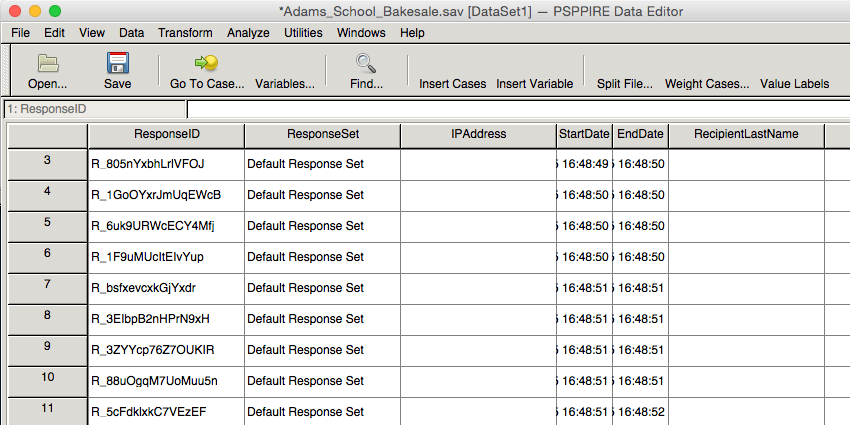The width and height of the screenshot is (850, 425).
Task: Click Insert Variable in the toolbar
Action: pos(535,84)
